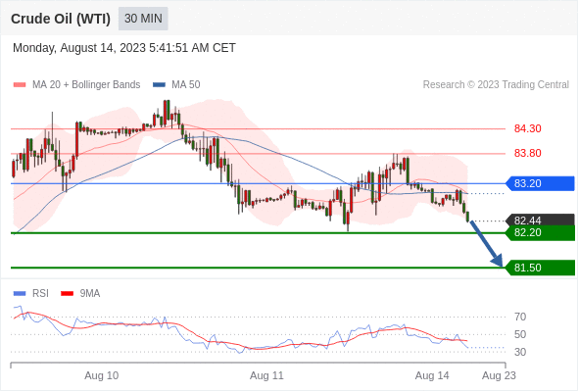This screenshot has height=392, width=578.
Task: Click the green 81.50 target price tag
Action: pyautogui.click(x=540, y=268)
